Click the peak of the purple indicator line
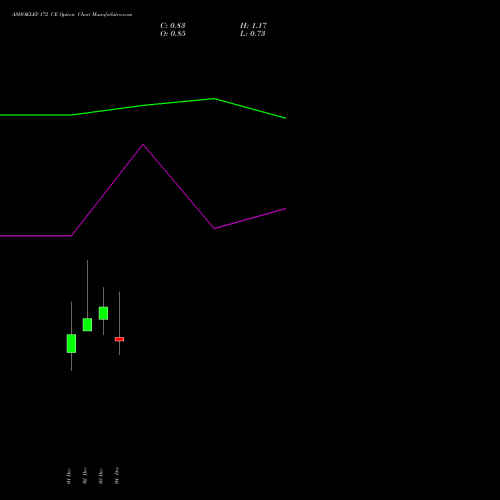Image resolution: width=500 pixels, height=500 pixels. pos(143,145)
